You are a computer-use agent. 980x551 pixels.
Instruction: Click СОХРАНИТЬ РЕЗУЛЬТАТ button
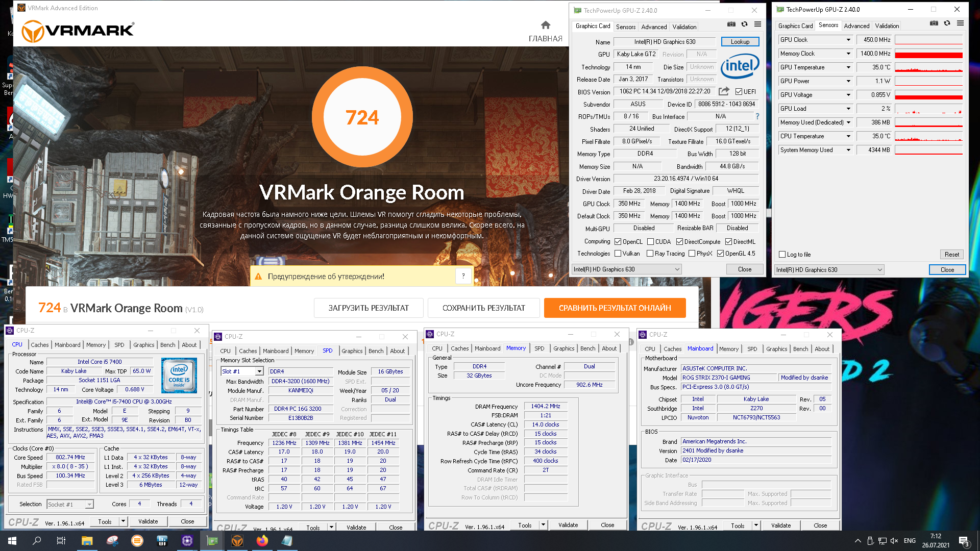pos(483,308)
